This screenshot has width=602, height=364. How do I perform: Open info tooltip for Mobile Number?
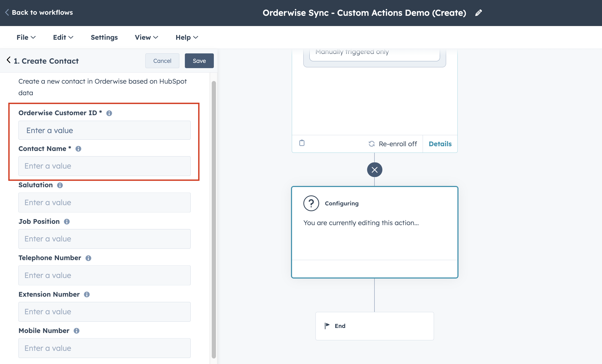click(x=76, y=331)
